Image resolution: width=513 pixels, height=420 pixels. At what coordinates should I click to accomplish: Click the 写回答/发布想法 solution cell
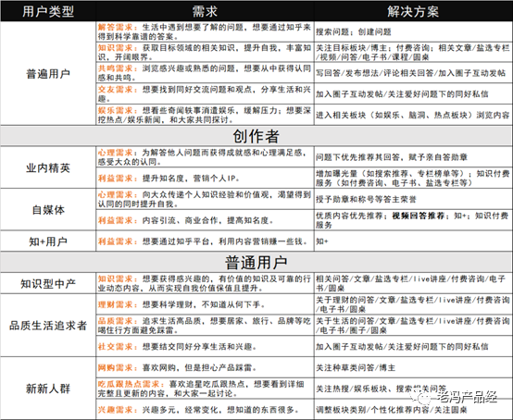click(413, 73)
